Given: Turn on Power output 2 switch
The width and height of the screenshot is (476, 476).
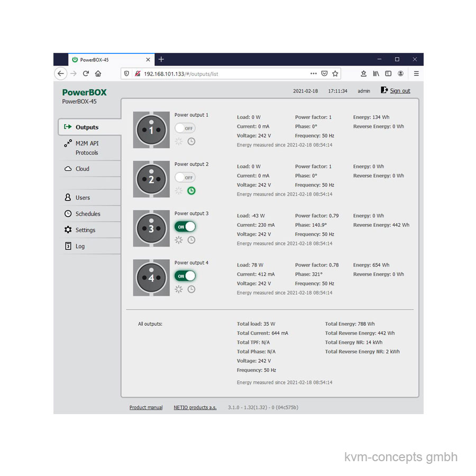Looking at the screenshot, I should [x=185, y=177].
